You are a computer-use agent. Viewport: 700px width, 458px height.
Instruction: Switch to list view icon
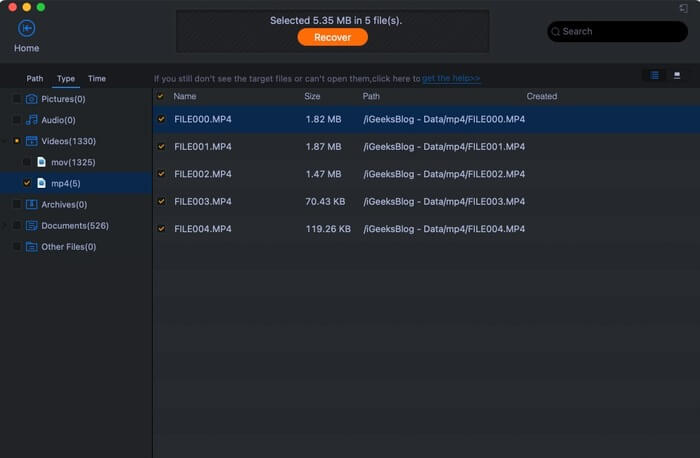[x=654, y=75]
